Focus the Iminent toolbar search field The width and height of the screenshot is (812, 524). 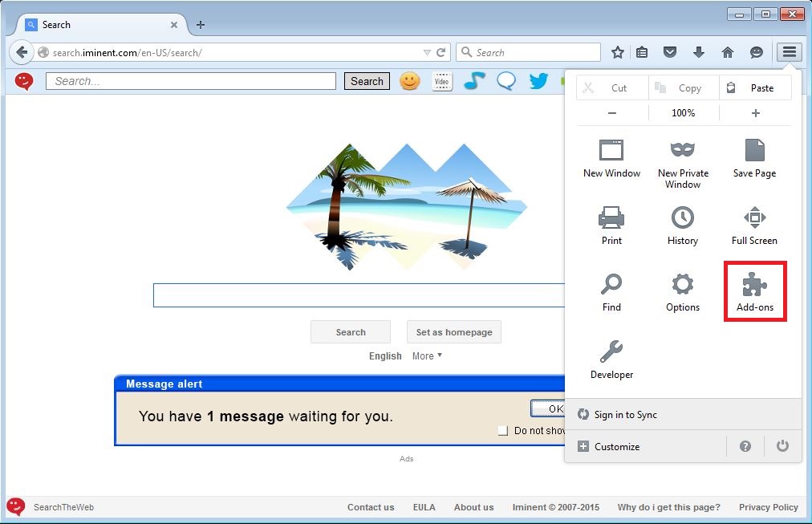pos(191,81)
